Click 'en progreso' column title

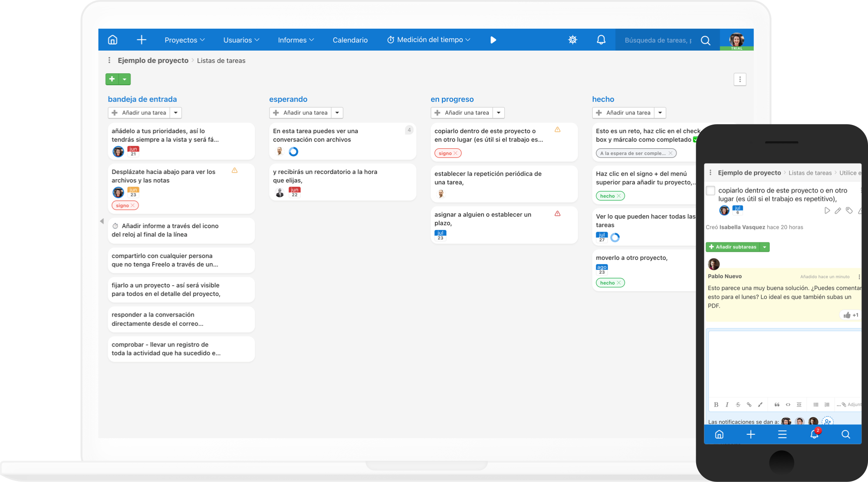(x=452, y=99)
